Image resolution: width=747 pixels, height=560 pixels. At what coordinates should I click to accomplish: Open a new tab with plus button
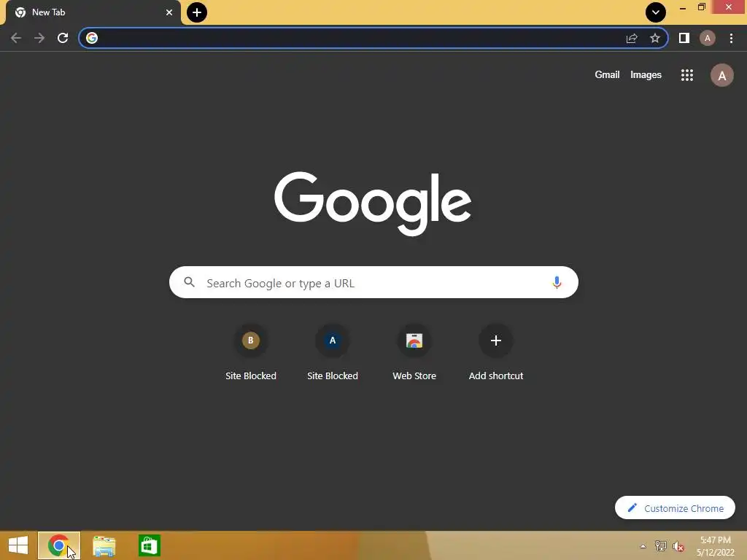click(197, 12)
